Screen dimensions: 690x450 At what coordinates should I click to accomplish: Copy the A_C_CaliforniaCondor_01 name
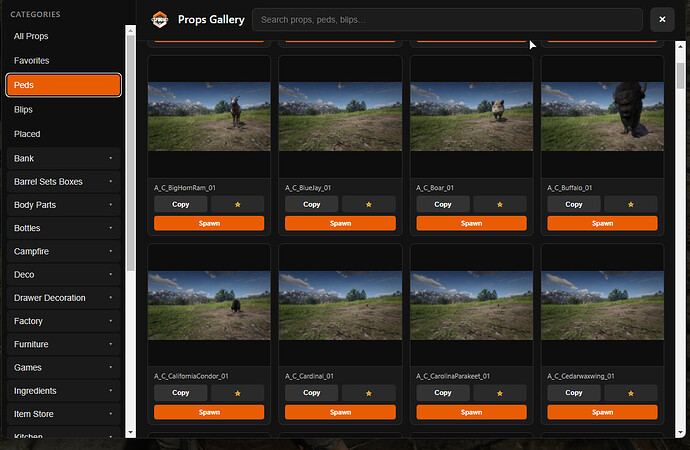pyautogui.click(x=180, y=393)
